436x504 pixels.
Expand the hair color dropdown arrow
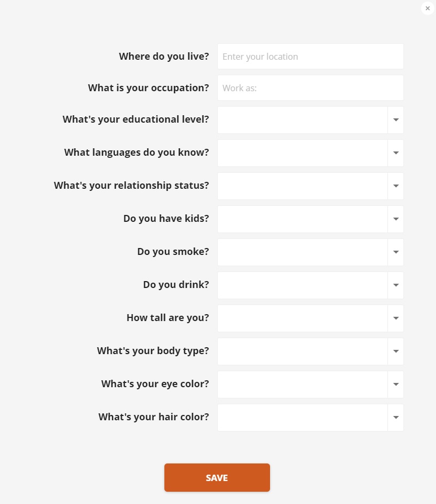396,418
